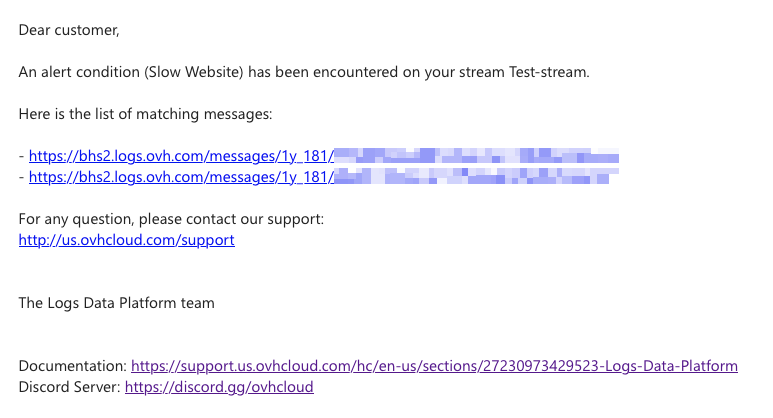Click the dash bullet before first link
This screenshot has height=418, width=773.
pos(22,156)
